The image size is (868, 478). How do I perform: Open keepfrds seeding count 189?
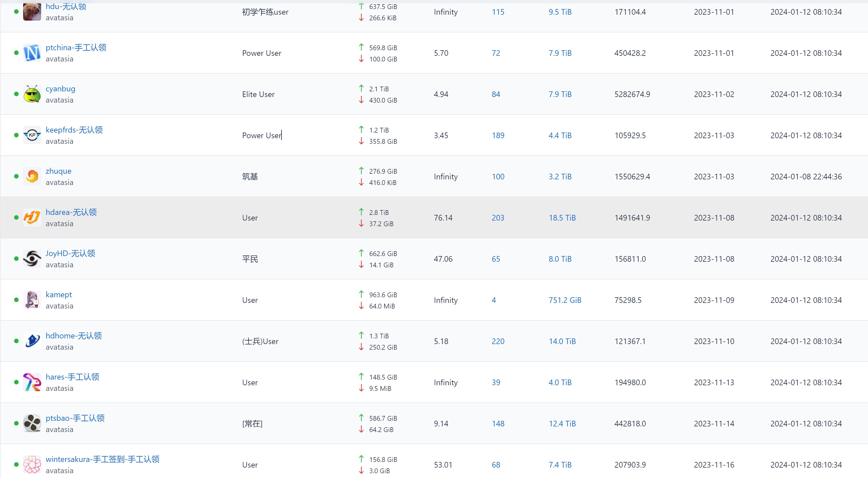point(498,135)
